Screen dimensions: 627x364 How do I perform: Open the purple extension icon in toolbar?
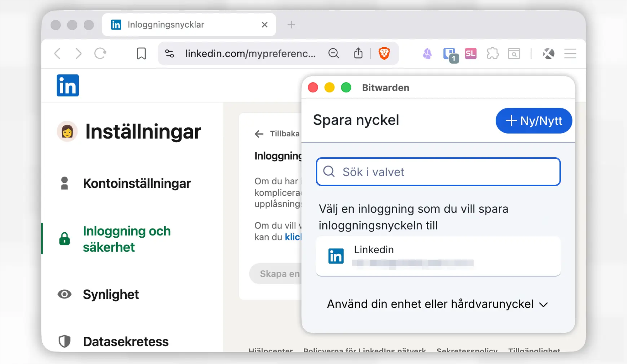click(427, 54)
